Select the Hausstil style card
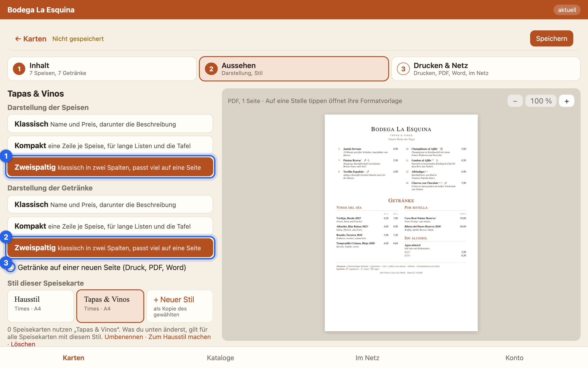Image resolution: width=588 pixels, height=368 pixels. pyautogui.click(x=41, y=306)
